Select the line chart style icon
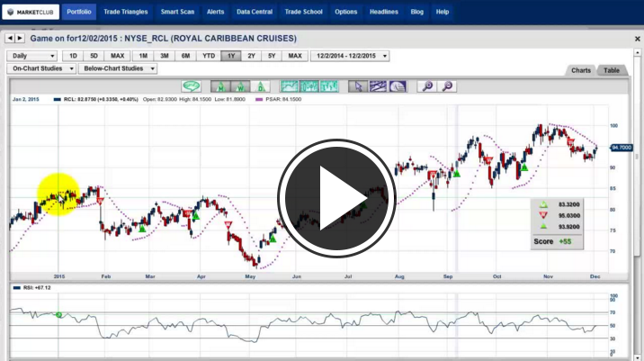Image resolution: width=644 pixels, height=361 pixels. pos(289,86)
